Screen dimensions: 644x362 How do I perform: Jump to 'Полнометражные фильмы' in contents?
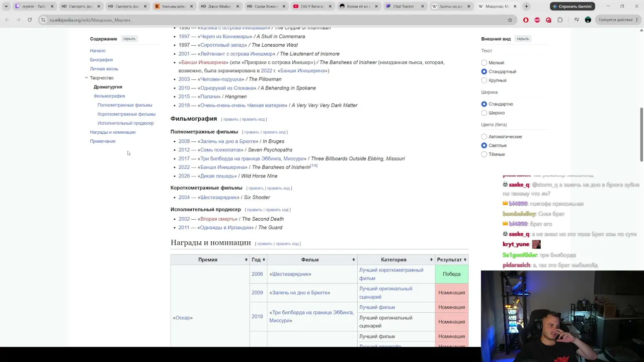[125, 105]
